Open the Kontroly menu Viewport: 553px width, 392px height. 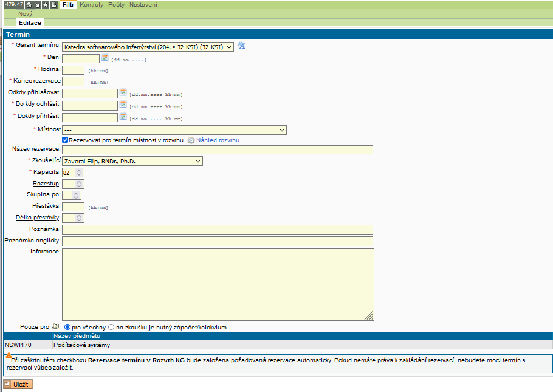(x=92, y=5)
